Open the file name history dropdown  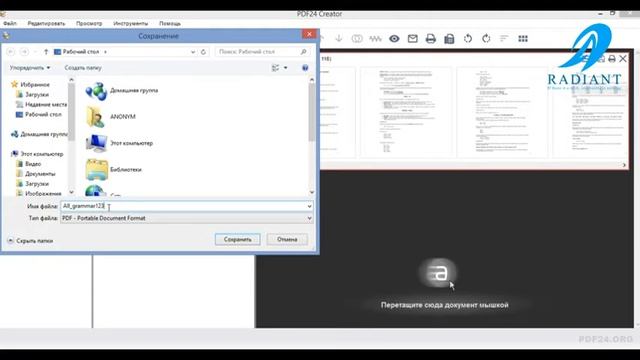click(309, 206)
